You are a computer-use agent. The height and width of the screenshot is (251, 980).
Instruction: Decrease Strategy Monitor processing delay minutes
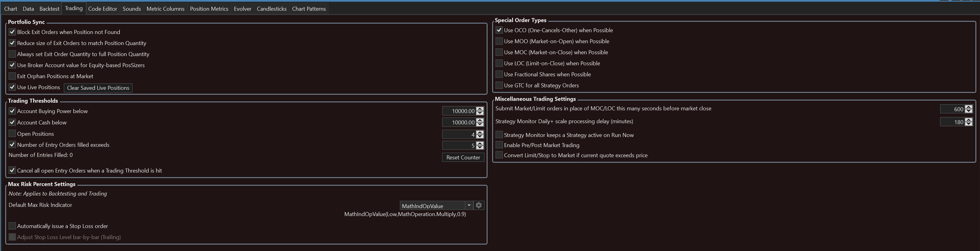[x=969, y=124]
